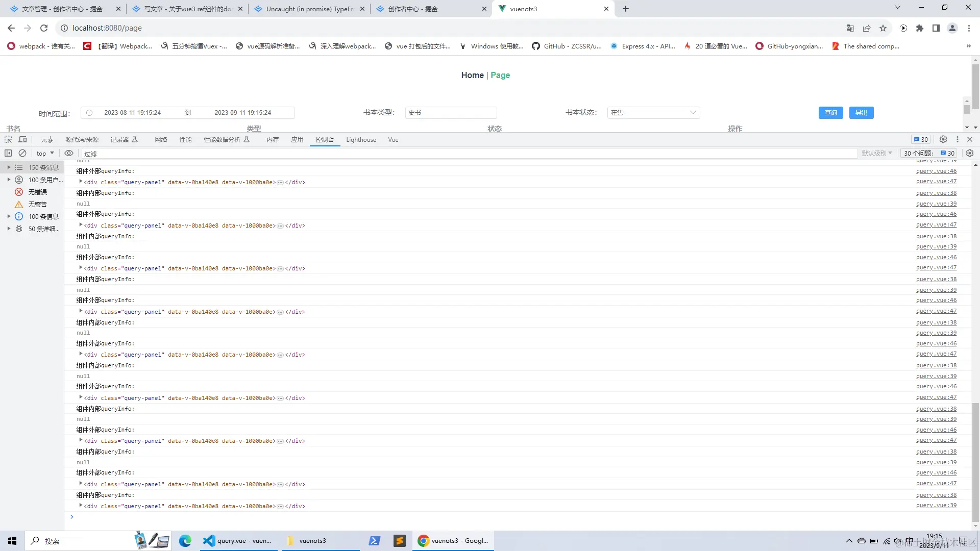The height and width of the screenshot is (551, 980).
Task: Click the 查询 button
Action: pyautogui.click(x=830, y=113)
